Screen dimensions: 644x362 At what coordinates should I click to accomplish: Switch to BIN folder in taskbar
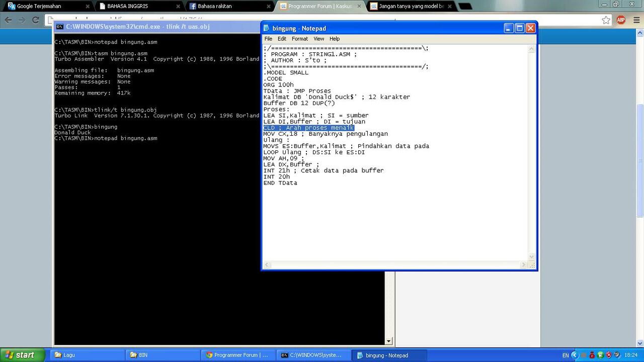pos(162,355)
